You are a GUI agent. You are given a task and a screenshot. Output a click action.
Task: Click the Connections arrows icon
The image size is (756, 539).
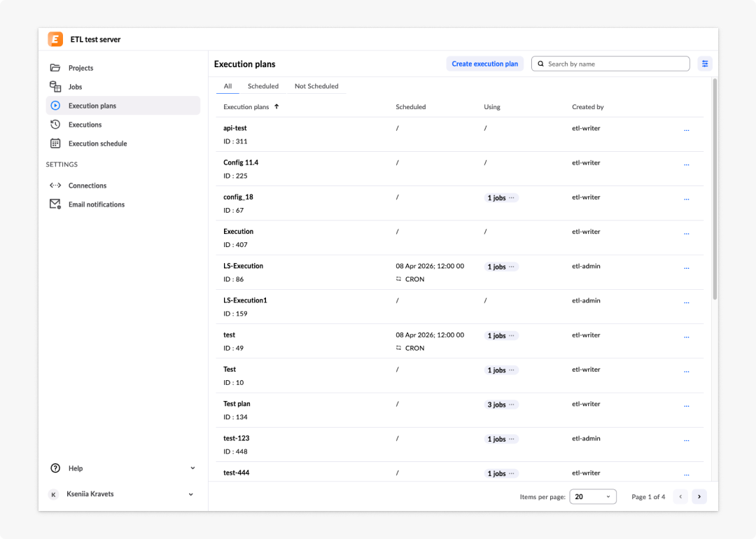click(x=55, y=185)
